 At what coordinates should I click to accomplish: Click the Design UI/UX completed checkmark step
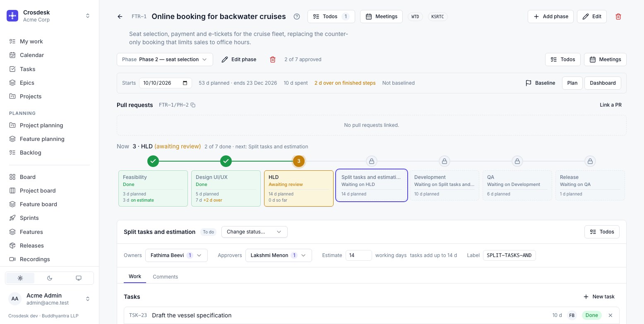tap(226, 161)
